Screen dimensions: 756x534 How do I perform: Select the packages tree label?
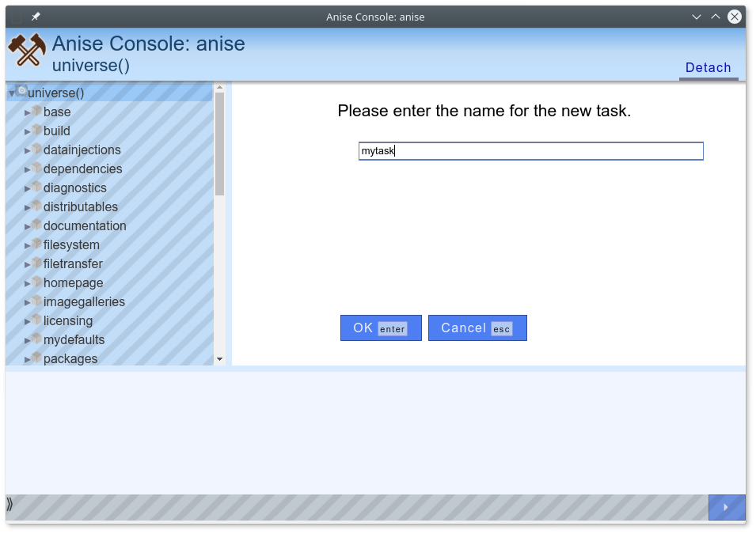70,358
